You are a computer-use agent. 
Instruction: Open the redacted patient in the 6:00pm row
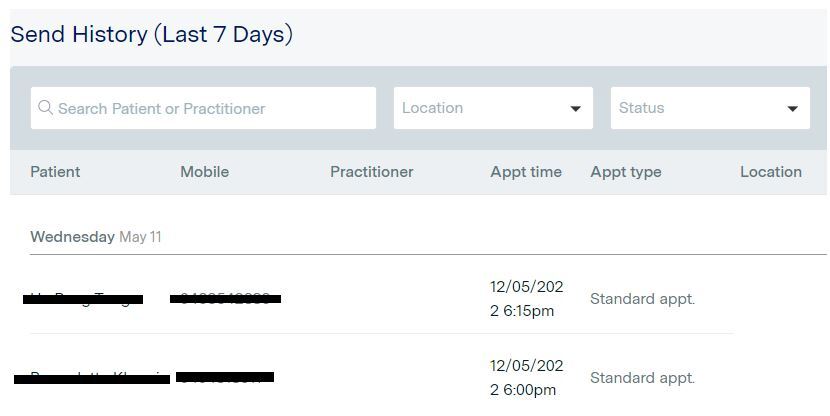tap(90, 377)
